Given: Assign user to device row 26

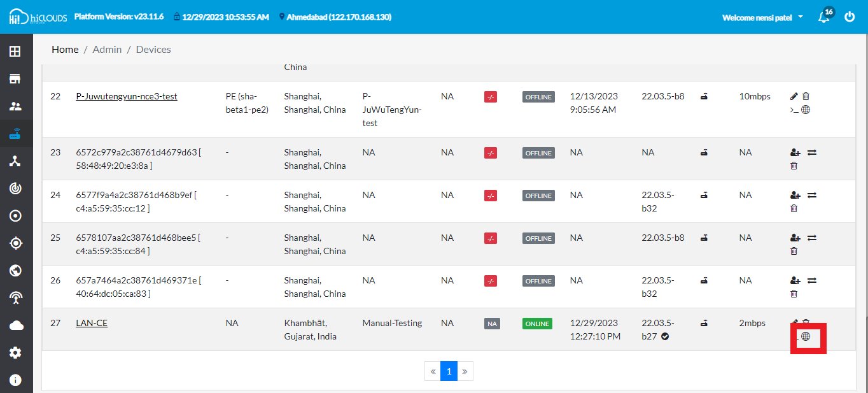Looking at the screenshot, I should click(x=795, y=280).
